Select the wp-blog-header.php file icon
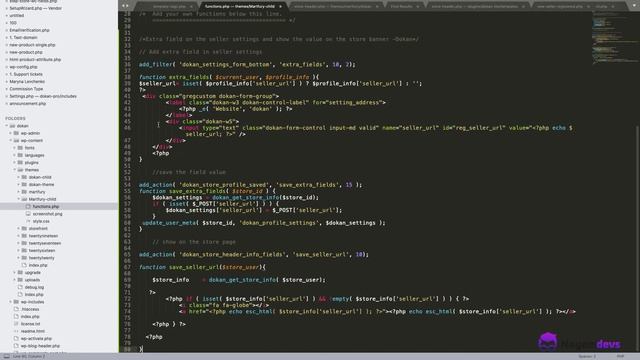The image size is (640, 360). tap(16, 346)
